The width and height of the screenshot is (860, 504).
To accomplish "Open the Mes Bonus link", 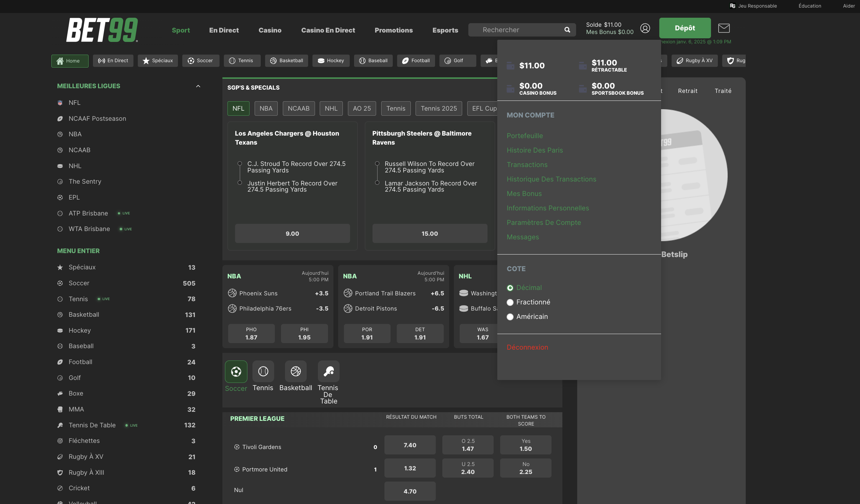I will coord(524,194).
